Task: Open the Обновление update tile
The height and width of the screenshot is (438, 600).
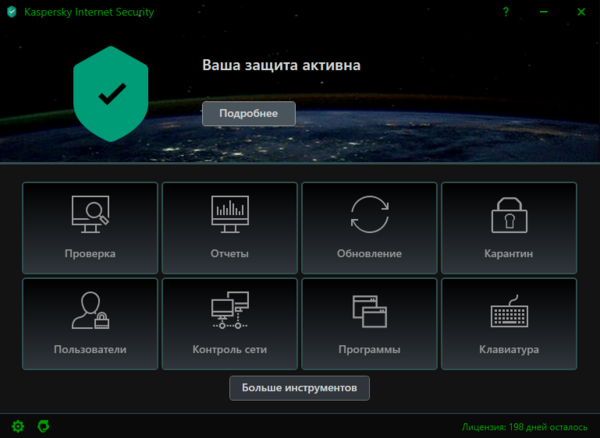Action: pyautogui.click(x=369, y=228)
